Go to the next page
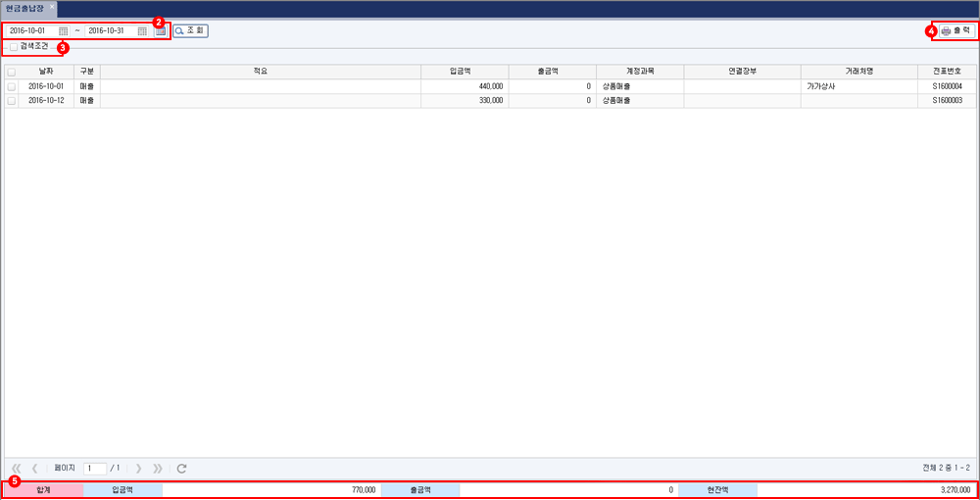This screenshot has width=980, height=500. coord(138,468)
